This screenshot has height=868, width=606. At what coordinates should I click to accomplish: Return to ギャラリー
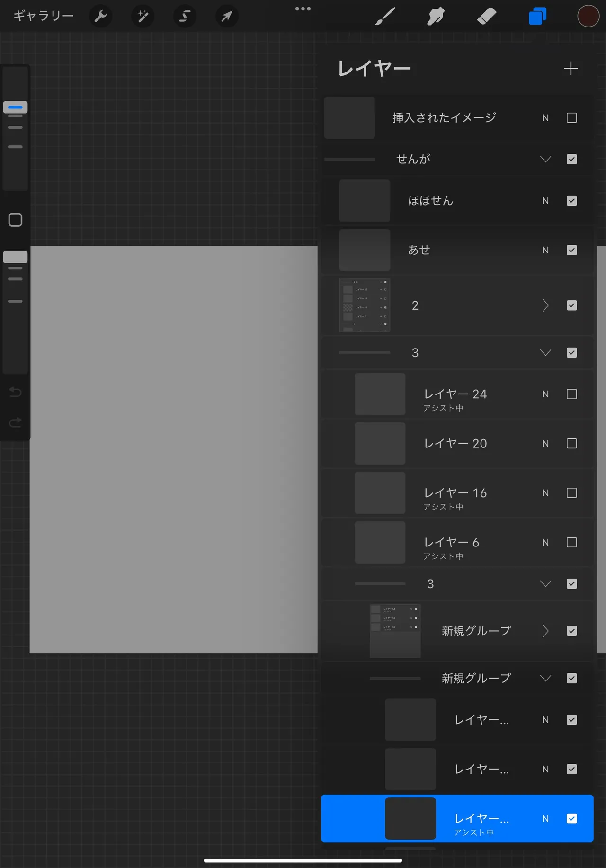click(x=44, y=16)
